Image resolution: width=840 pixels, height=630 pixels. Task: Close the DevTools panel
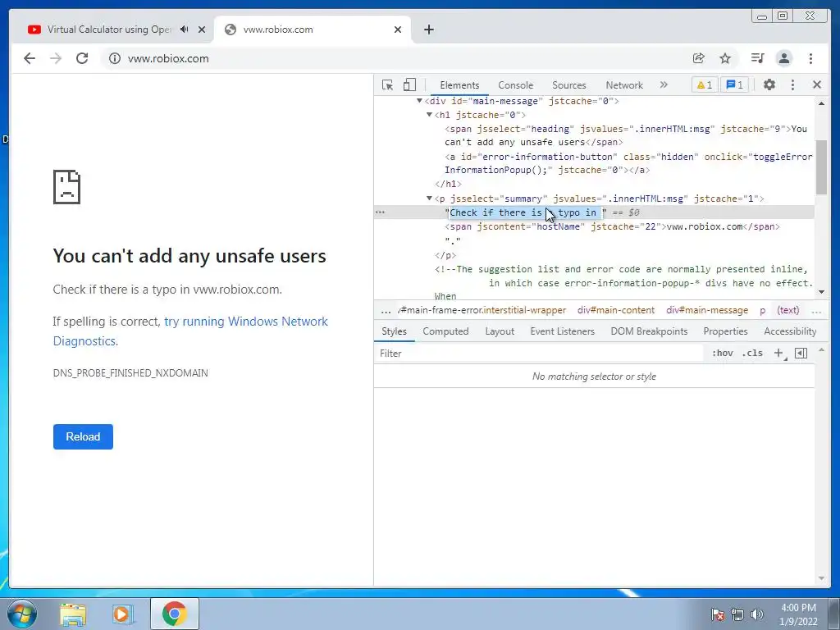coord(816,84)
